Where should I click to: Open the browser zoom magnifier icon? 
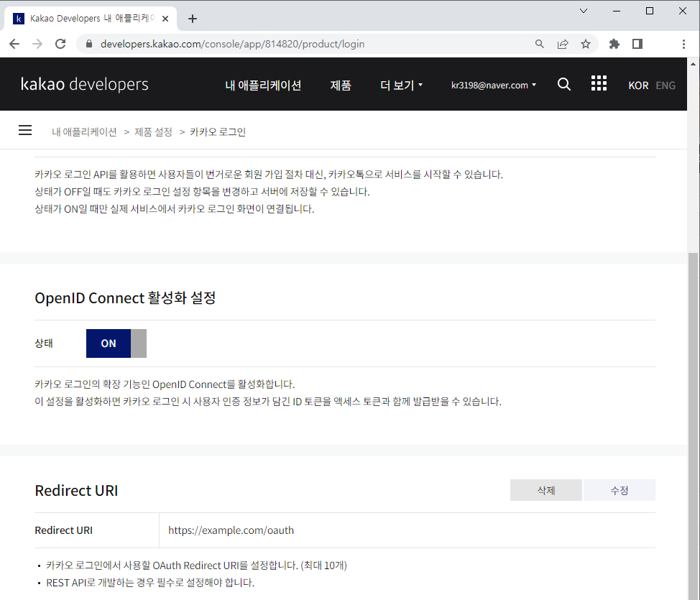click(540, 44)
